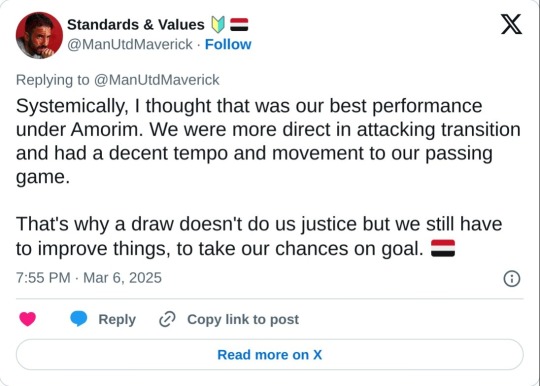Like the post with the heart icon
540x386 pixels.
coord(28,319)
